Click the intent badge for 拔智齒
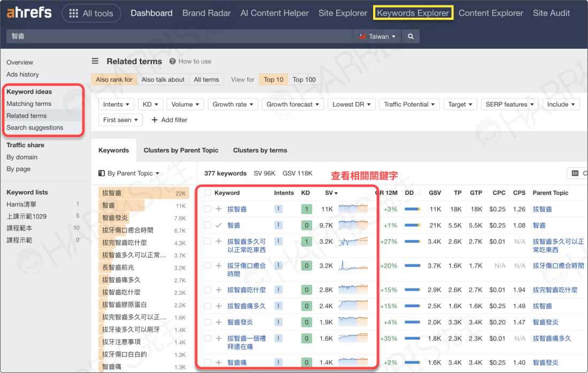 coord(278,209)
